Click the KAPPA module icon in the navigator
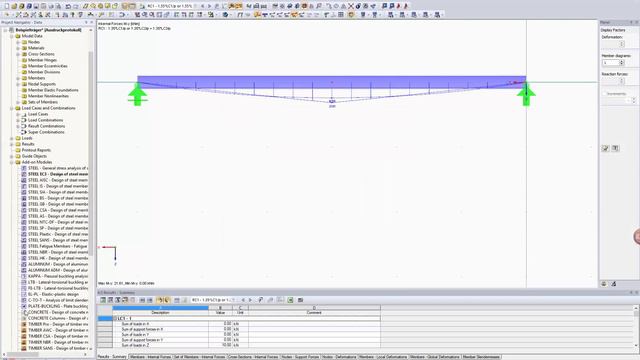 [24, 276]
